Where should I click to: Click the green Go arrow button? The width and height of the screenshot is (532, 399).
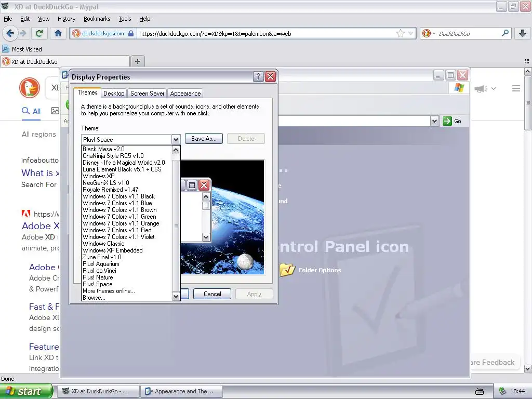click(453, 121)
